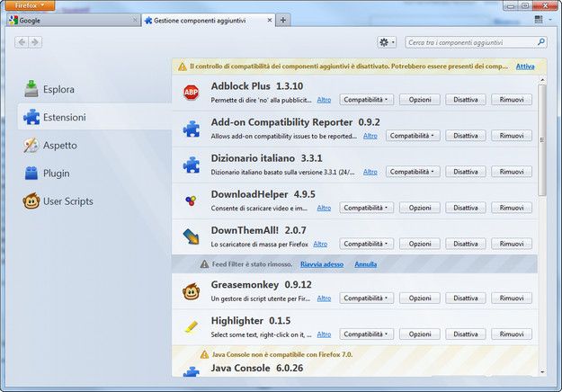Expand Compatibilità dropdown for Greasemonkey

pyautogui.click(x=366, y=298)
